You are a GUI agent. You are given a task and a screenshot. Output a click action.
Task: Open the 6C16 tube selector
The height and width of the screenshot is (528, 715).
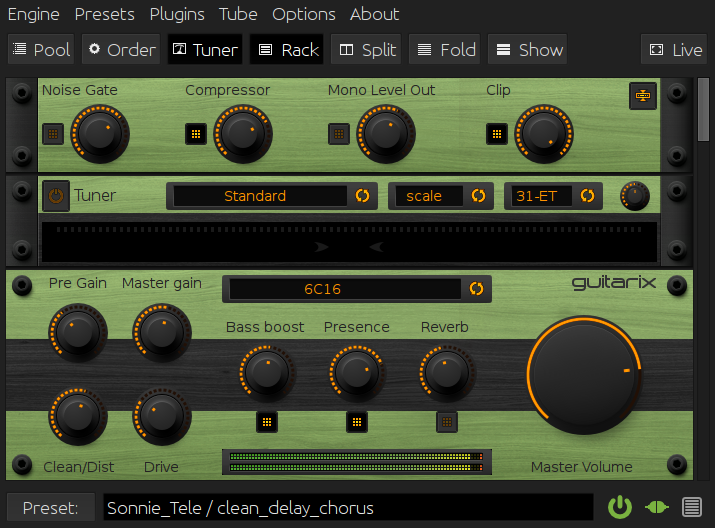[345, 289]
